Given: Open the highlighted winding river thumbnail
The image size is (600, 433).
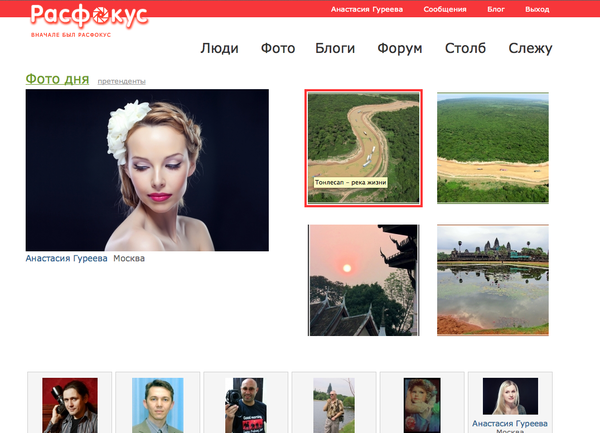Looking at the screenshot, I should pyautogui.click(x=364, y=148).
